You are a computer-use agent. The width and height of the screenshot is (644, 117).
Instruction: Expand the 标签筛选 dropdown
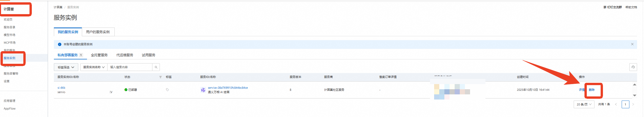click(x=66, y=67)
